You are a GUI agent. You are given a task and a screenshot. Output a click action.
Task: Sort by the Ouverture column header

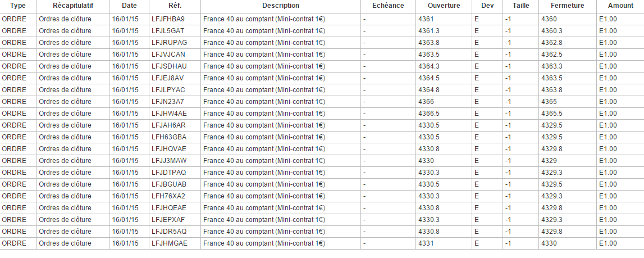[444, 6]
